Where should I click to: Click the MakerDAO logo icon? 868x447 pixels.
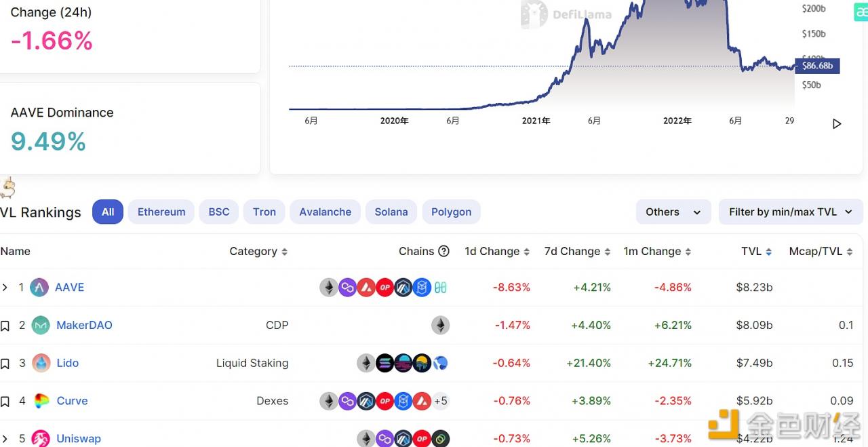tap(40, 325)
